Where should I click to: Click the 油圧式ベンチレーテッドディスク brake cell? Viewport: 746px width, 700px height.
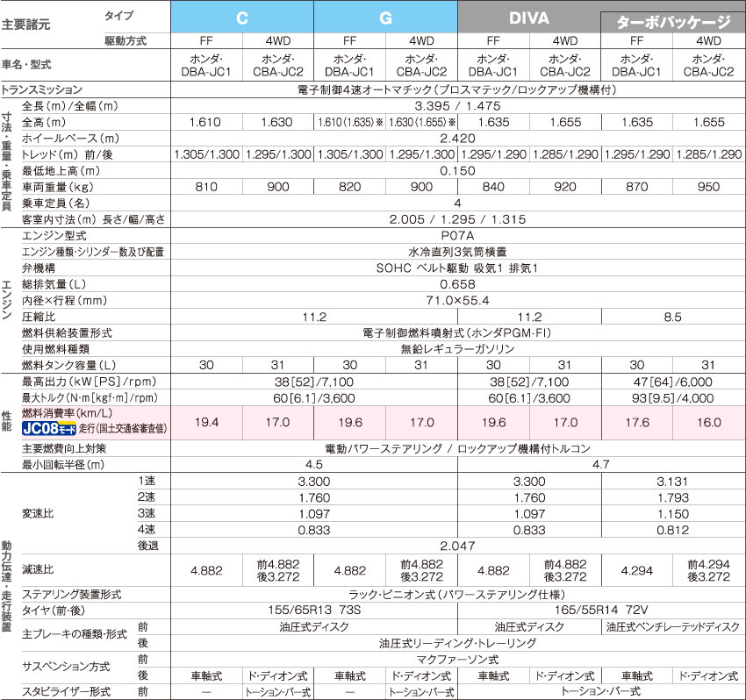pyautogui.click(x=672, y=627)
